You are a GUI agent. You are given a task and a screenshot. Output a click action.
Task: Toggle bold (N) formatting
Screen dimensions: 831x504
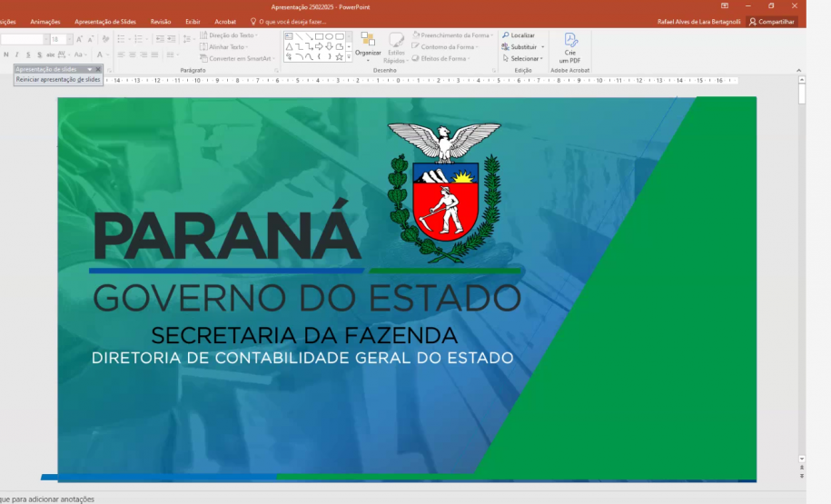pos(5,54)
